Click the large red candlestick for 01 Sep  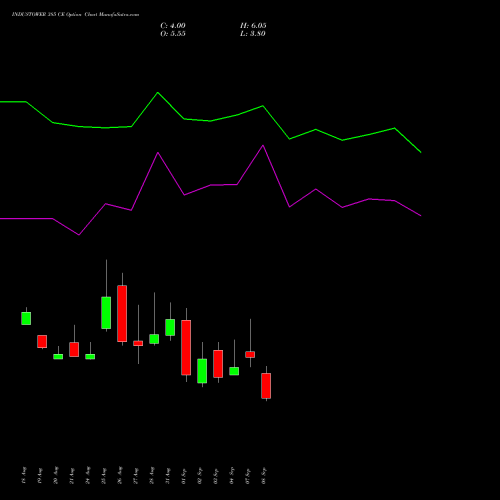[186, 347]
